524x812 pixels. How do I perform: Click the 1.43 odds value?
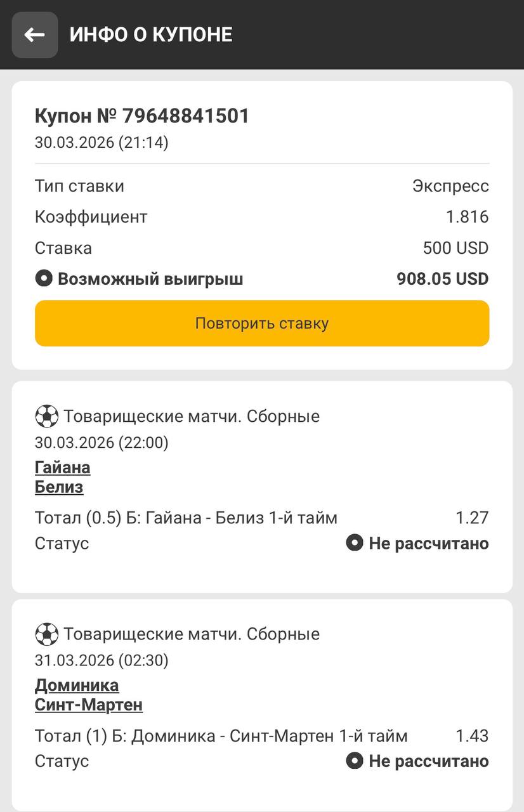pyautogui.click(x=472, y=736)
